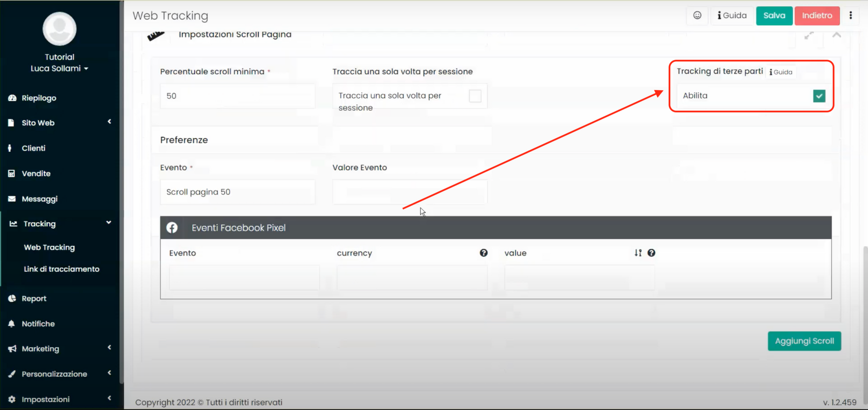Click the Facebook logo in Pixel header
The width and height of the screenshot is (868, 410).
tap(172, 228)
